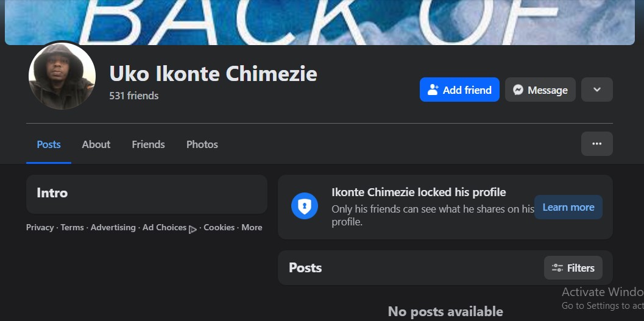Screen dimensions: 644x321
Task: Expand the More footer menu
Action: [x=252, y=227]
